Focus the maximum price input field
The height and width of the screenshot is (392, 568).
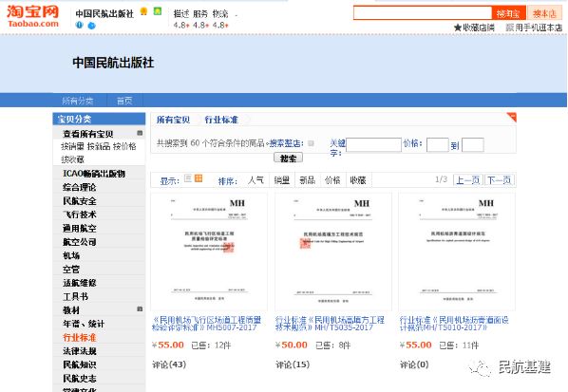click(473, 145)
